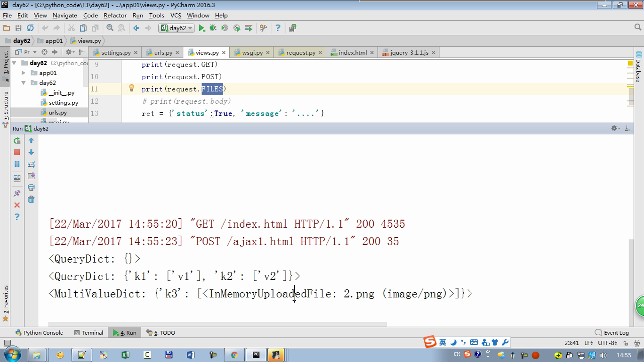Toggle scroll to end of console
Image resolution: width=644 pixels, height=362 pixels.
point(31,176)
